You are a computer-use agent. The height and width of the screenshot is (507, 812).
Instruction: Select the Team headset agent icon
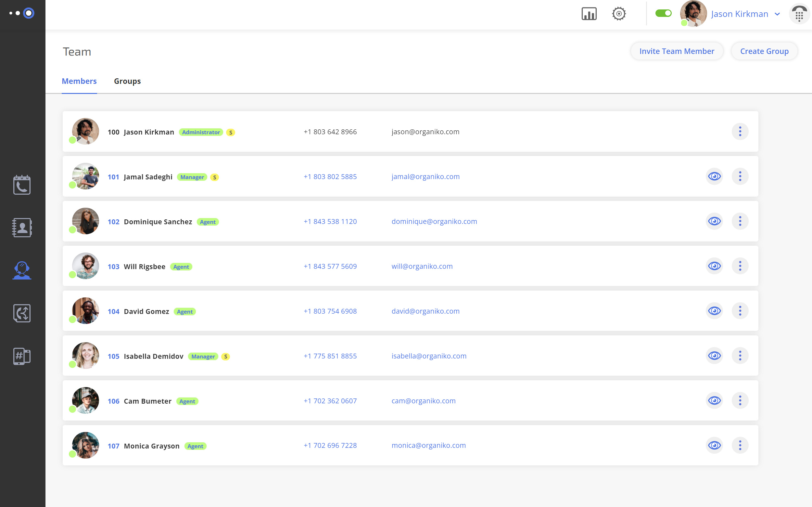[x=22, y=270]
